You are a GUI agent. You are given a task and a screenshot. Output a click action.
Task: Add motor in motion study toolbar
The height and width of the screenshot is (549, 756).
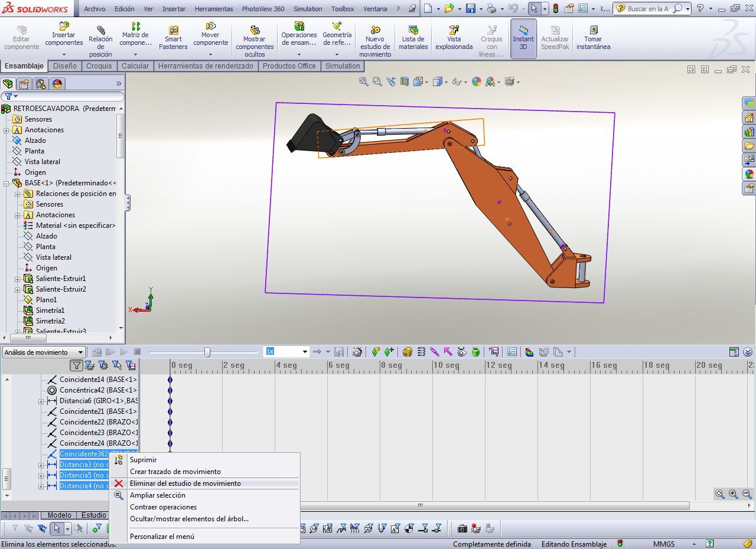point(408,352)
